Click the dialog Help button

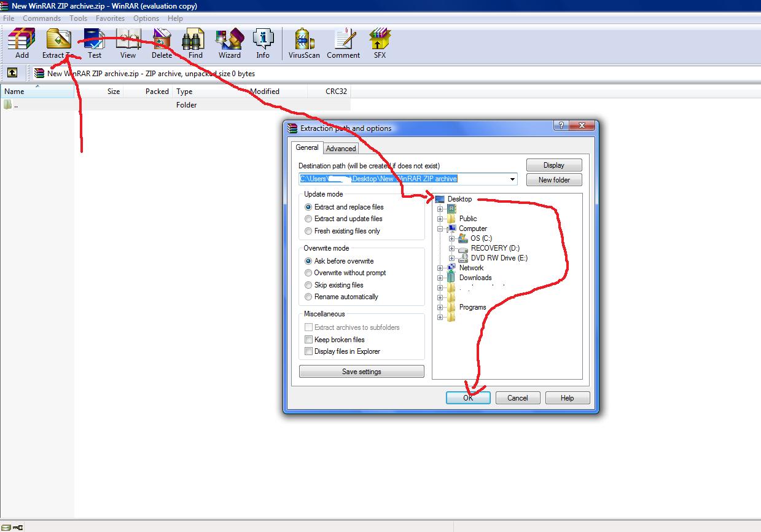click(568, 398)
